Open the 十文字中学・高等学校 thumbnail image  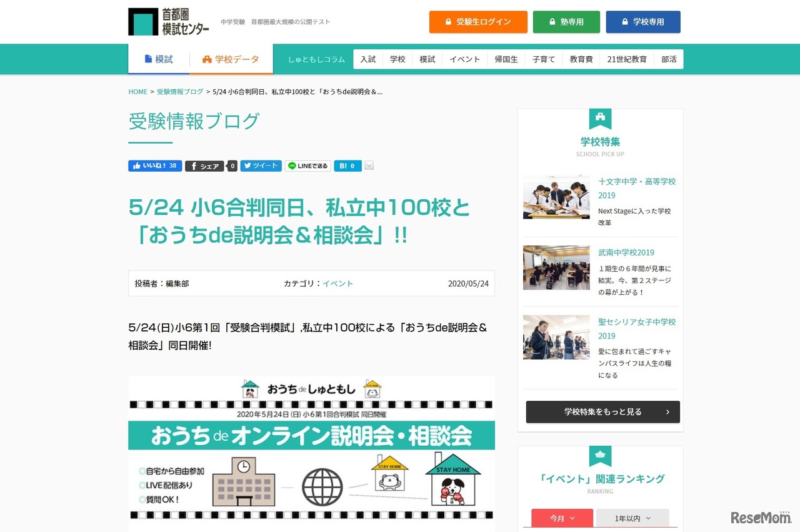556,197
